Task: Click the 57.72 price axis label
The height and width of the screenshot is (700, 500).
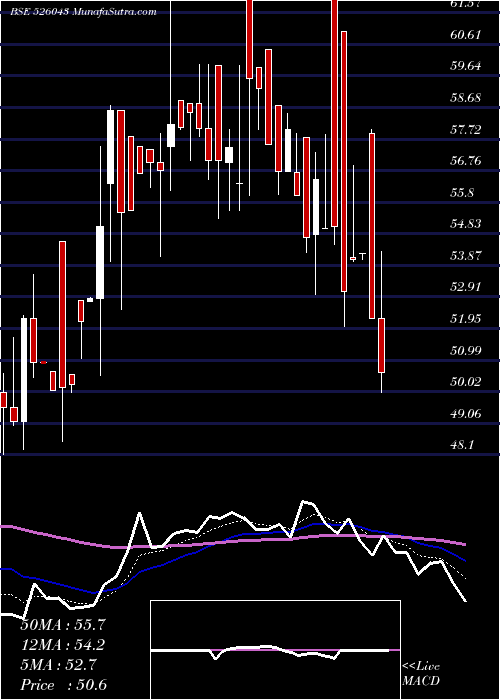Action: coord(466,130)
